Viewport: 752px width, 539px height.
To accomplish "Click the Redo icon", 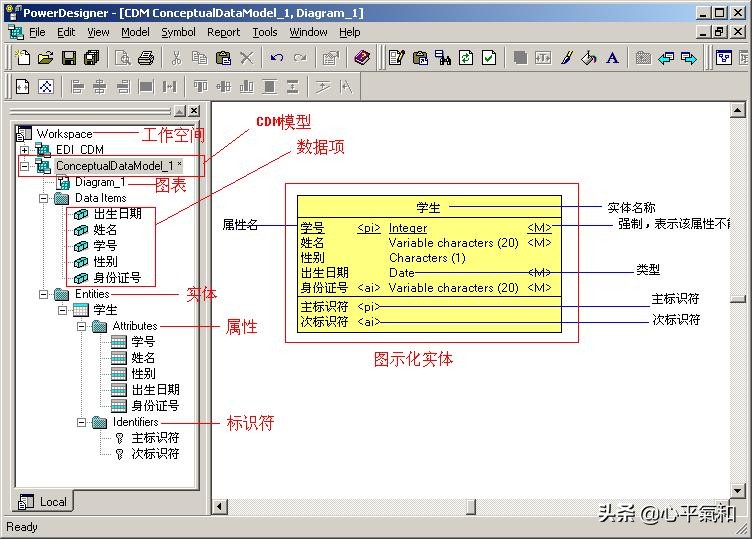I will click(x=300, y=58).
